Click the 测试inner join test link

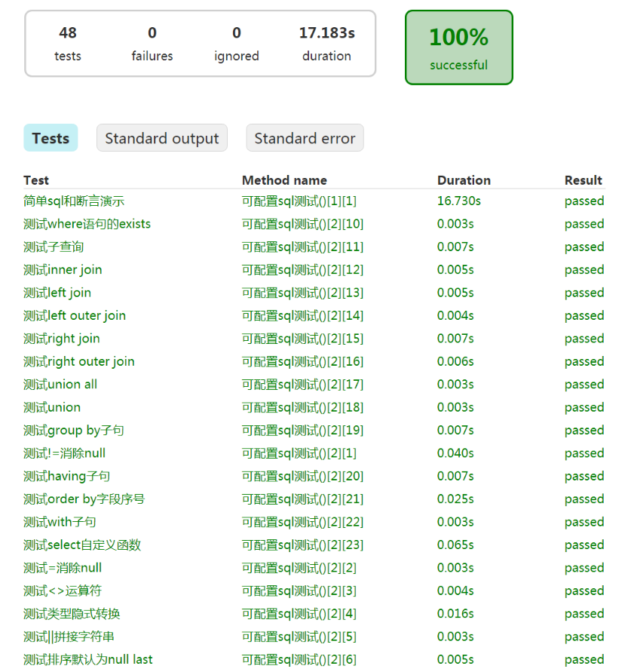[63, 270]
